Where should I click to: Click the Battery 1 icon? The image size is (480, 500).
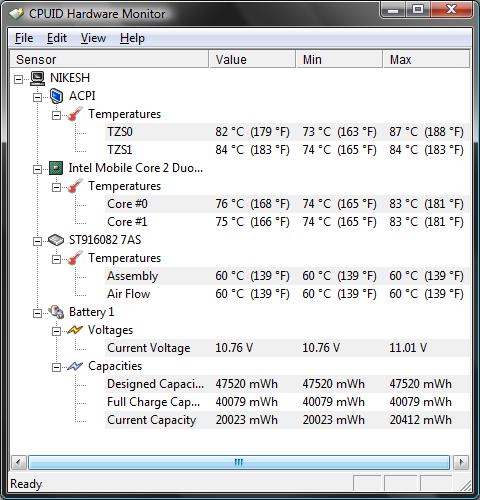point(56,312)
